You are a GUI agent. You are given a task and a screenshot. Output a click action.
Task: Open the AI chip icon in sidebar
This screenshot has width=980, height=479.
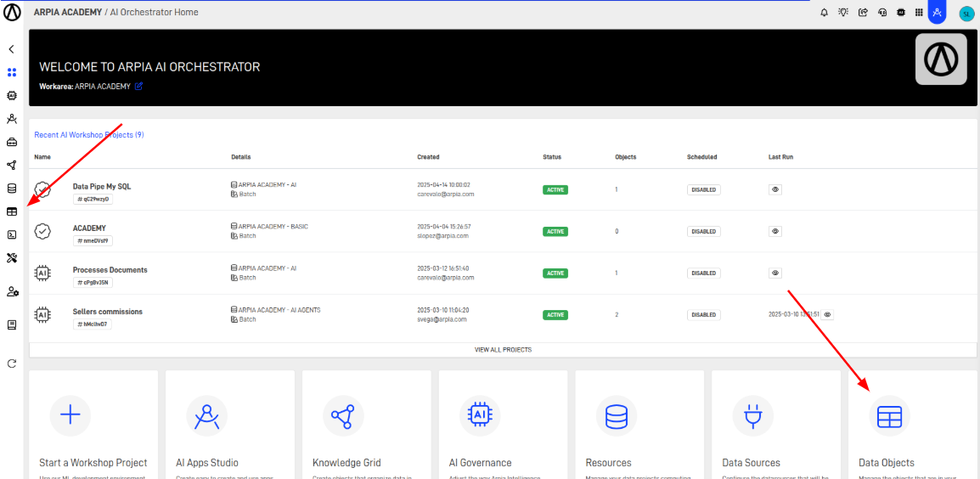(x=11, y=96)
